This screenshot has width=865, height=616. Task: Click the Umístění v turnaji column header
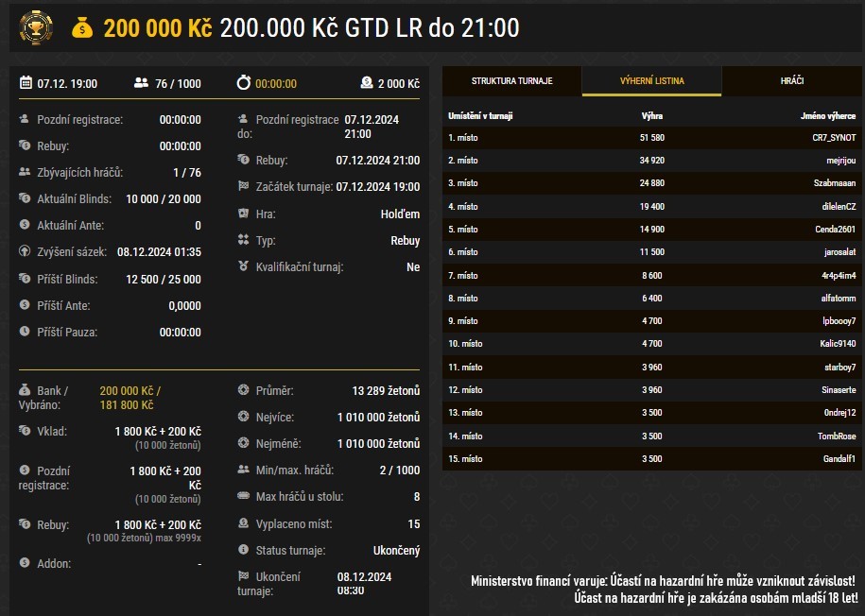(x=480, y=116)
